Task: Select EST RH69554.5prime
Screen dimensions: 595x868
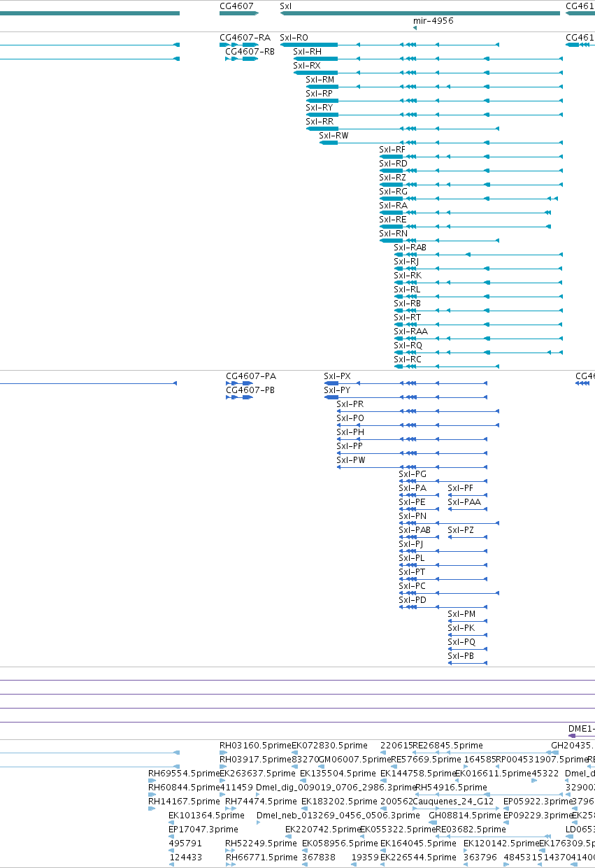Action: [x=184, y=774]
